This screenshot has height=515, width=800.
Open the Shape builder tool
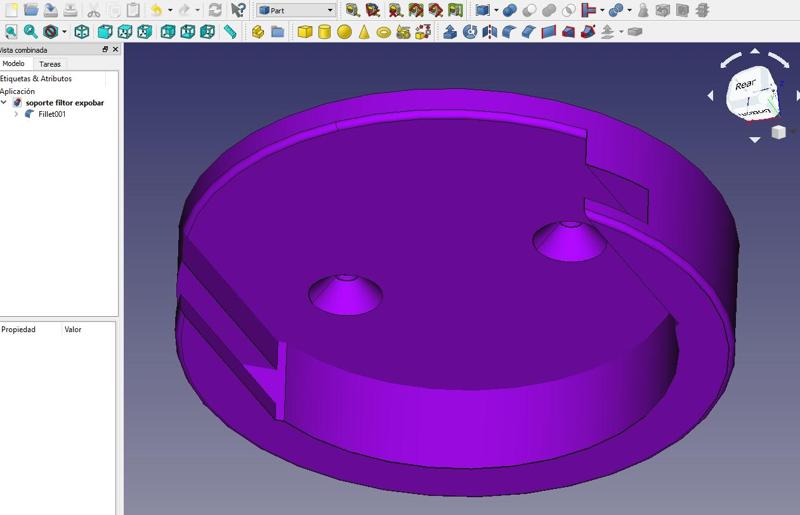(x=423, y=32)
